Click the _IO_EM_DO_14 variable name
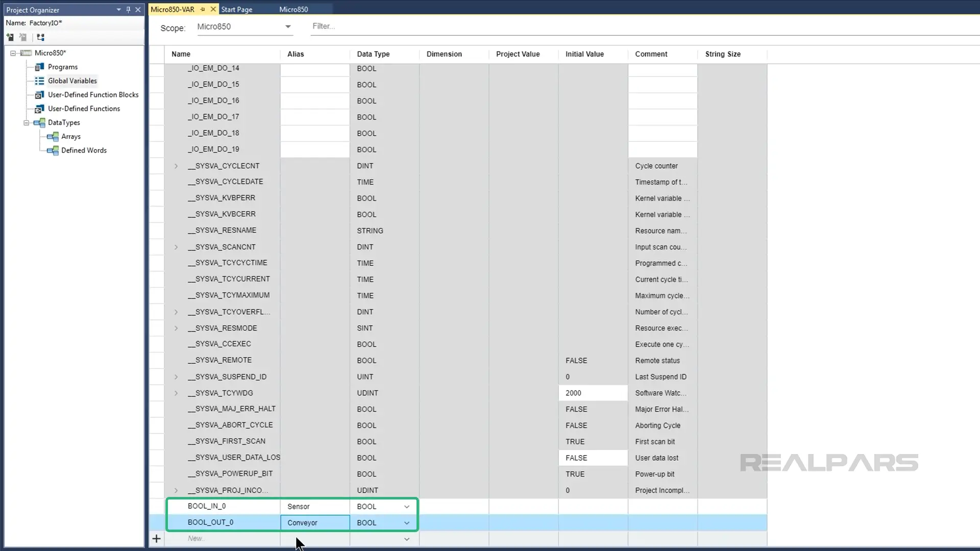 pyautogui.click(x=213, y=68)
